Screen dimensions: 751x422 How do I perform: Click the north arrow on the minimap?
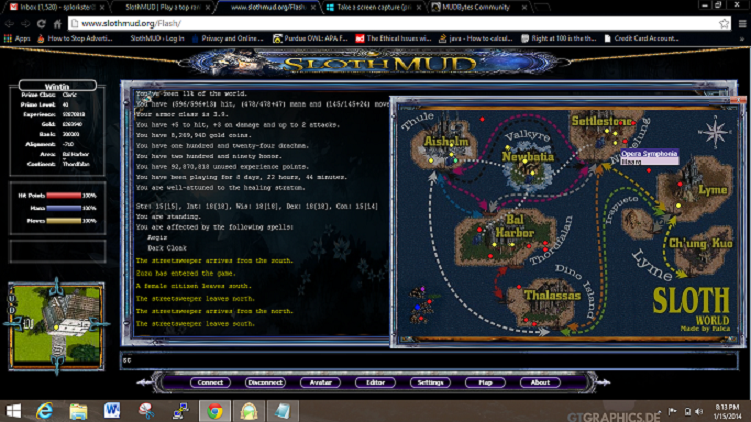[x=57, y=288]
